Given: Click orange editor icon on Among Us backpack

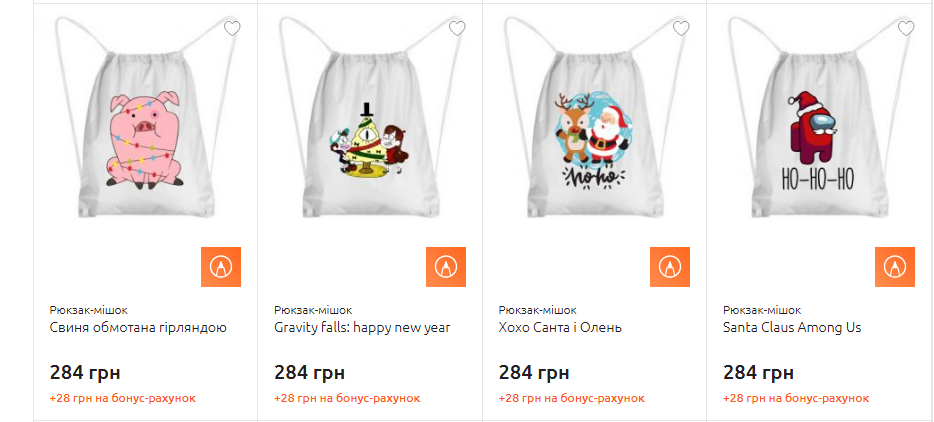Looking at the screenshot, I should (895, 267).
